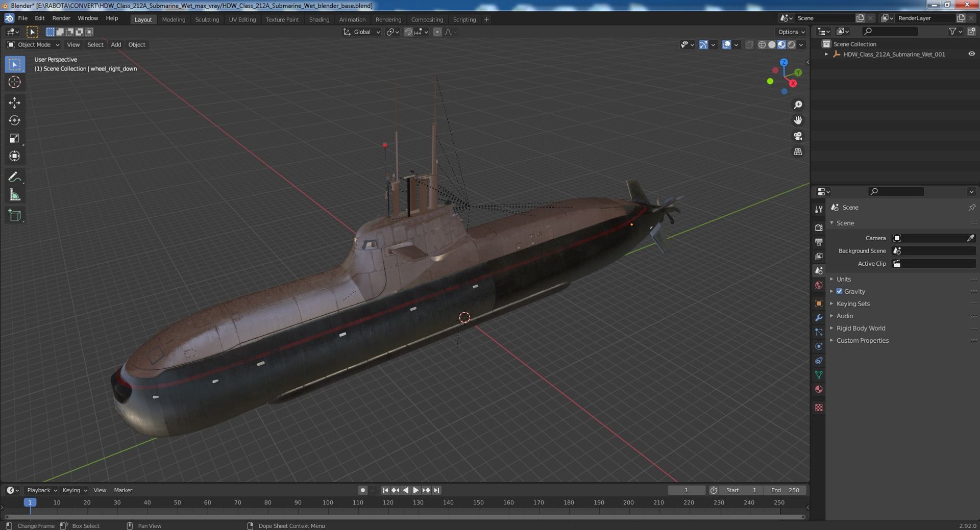
Task: Open viewport Options dropdown
Action: [791, 32]
